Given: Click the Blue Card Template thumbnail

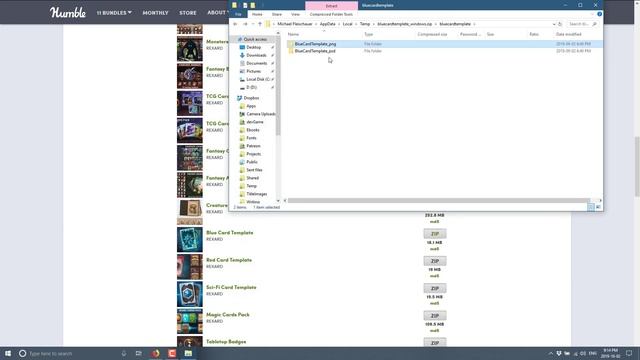Looking at the screenshot, I should click(190, 240).
